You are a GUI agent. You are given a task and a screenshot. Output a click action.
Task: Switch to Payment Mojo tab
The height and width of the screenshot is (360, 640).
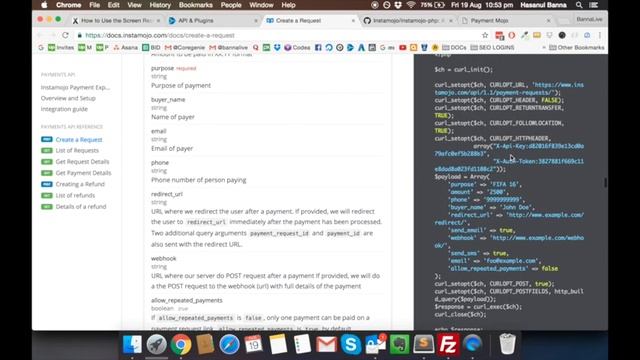click(506, 20)
